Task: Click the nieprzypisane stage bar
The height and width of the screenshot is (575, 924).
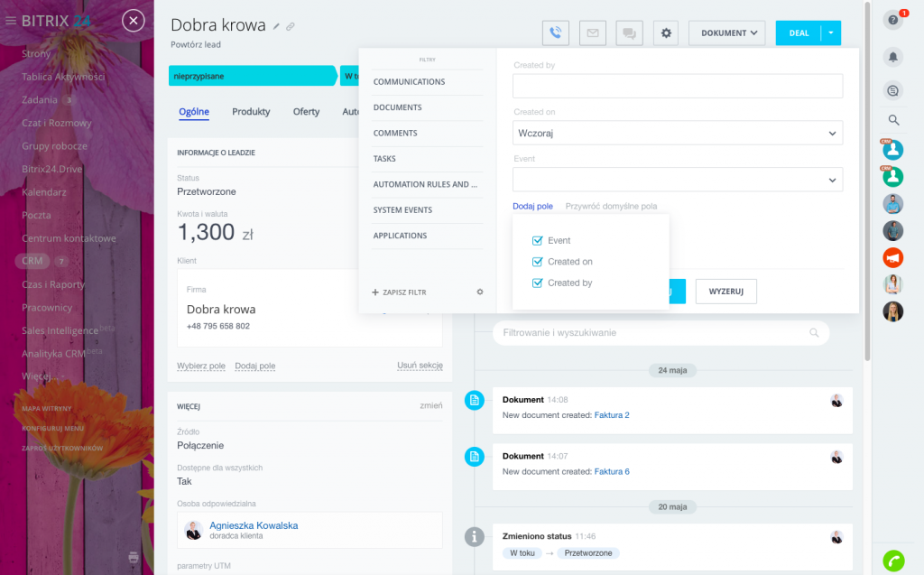Action: pyautogui.click(x=252, y=76)
